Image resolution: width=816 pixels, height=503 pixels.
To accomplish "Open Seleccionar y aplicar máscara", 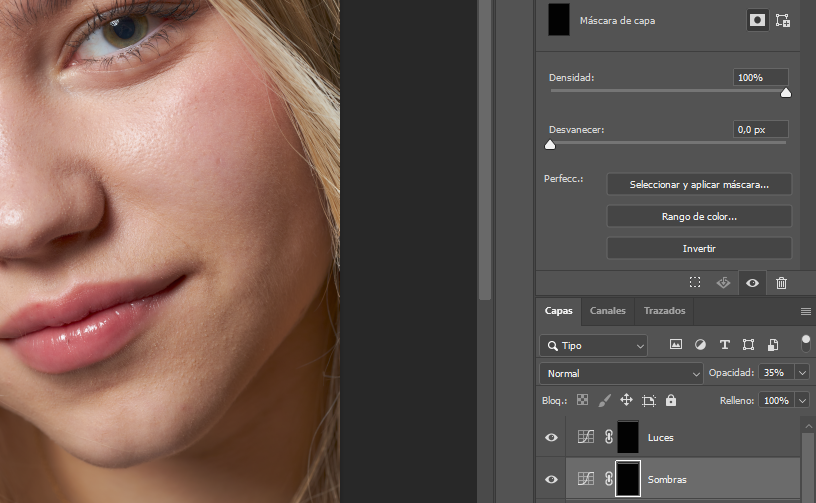I will pos(699,184).
